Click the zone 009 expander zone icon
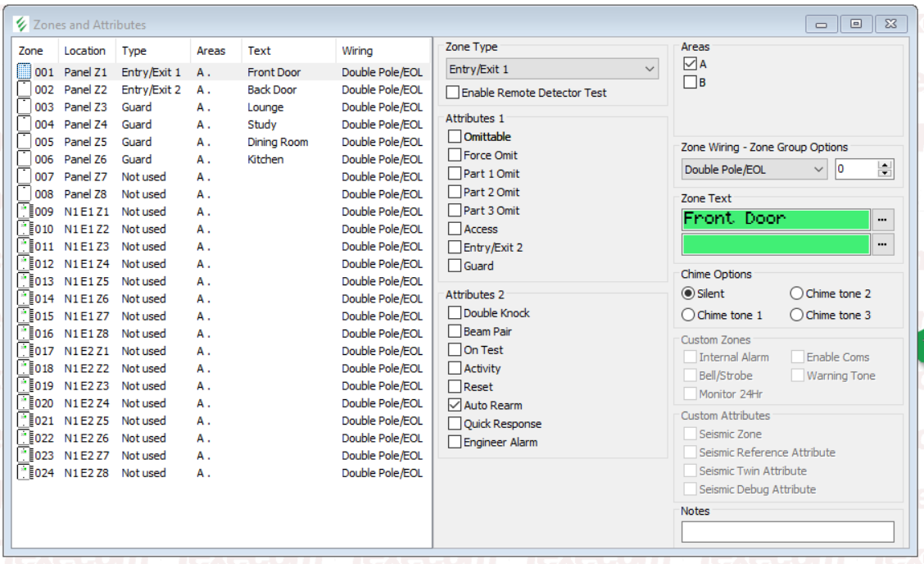Image resolution: width=924 pixels, height=564 pixels. point(25,211)
